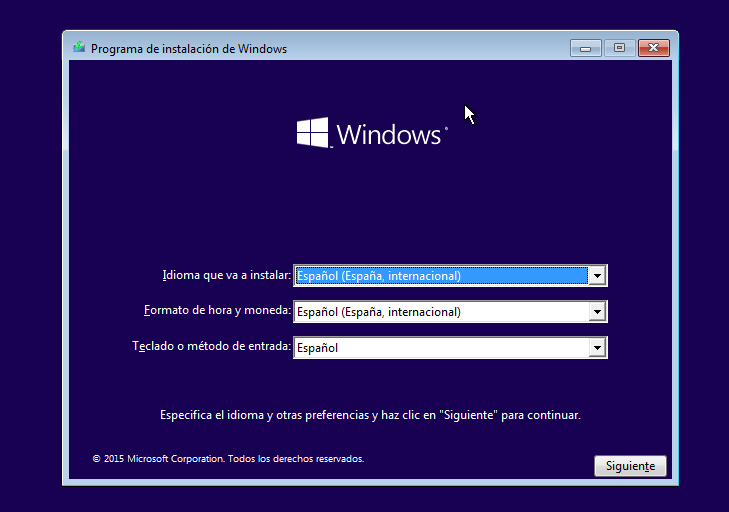
Task: Minimize the Windows setup window
Action: tap(585, 48)
